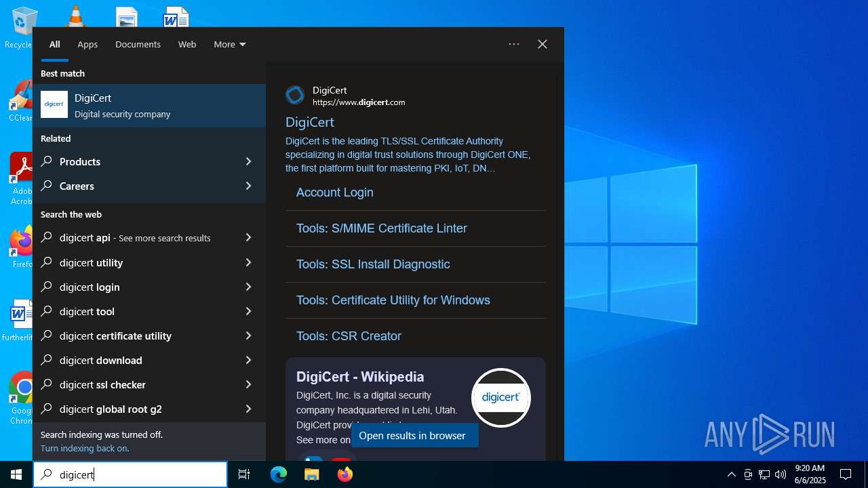Viewport: 868px width, 488px height.
Task: Click the digicert Wikipedia thumbnail logo
Action: coord(501,398)
